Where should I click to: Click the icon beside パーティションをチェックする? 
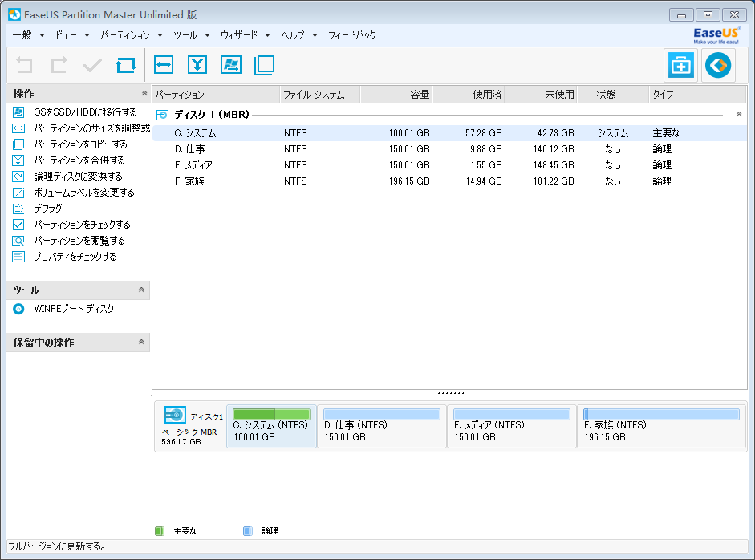tap(18, 225)
